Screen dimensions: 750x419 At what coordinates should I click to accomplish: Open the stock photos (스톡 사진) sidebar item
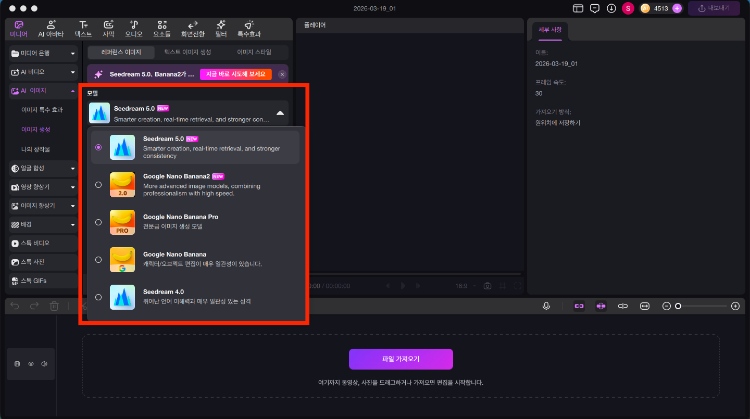coord(43,262)
